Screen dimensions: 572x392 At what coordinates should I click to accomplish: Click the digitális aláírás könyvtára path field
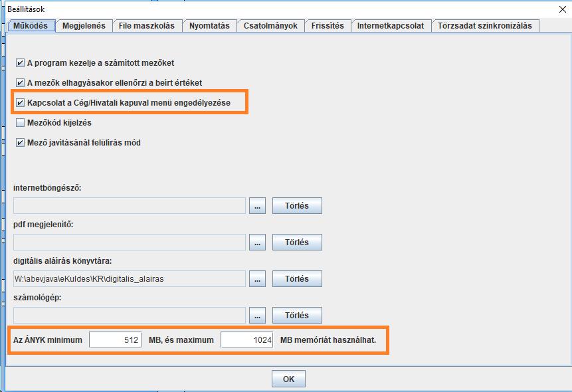click(x=130, y=279)
